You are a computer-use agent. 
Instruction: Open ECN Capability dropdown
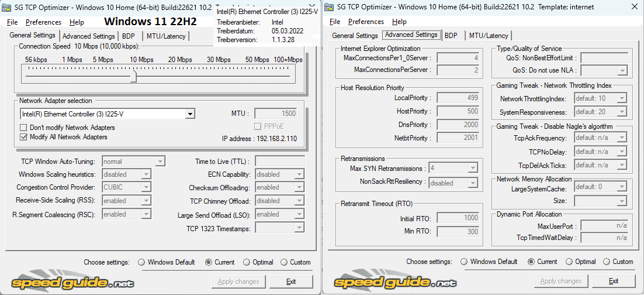pos(300,174)
